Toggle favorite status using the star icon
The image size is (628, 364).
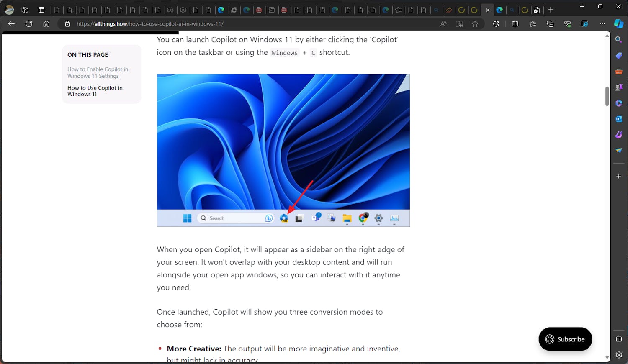pyautogui.click(x=475, y=24)
